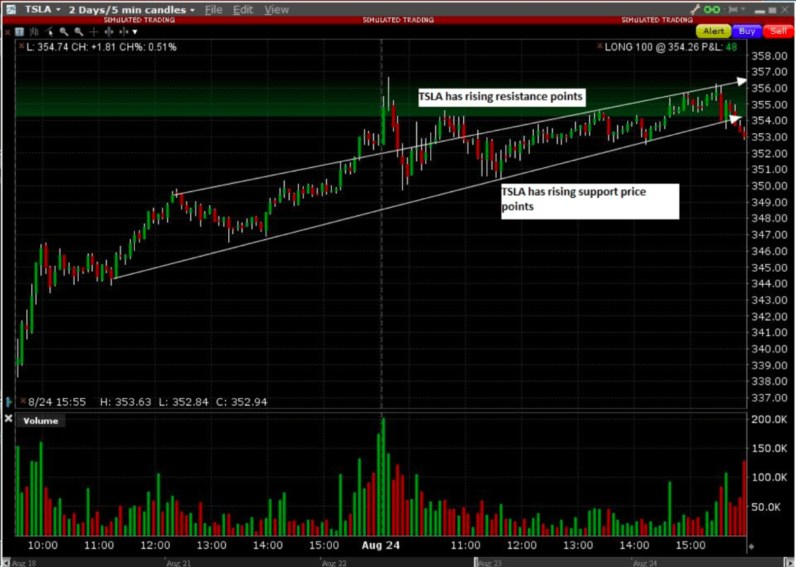Click the Aug 23 marker on the bottom timeline

490,563
